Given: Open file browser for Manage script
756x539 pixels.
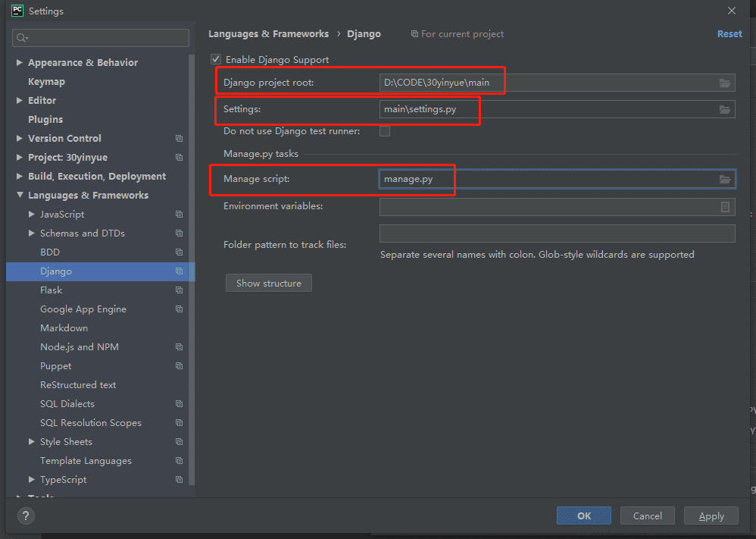Looking at the screenshot, I should pos(725,179).
